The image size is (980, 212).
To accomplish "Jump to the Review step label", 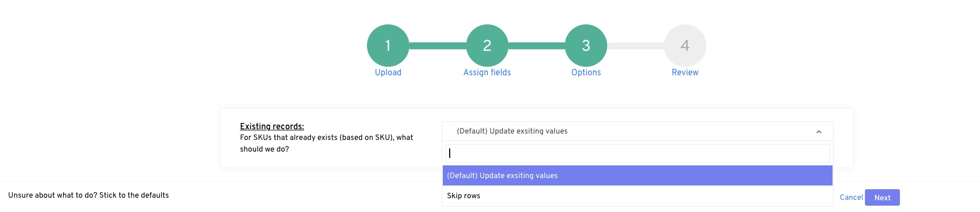I will pyautogui.click(x=685, y=73).
